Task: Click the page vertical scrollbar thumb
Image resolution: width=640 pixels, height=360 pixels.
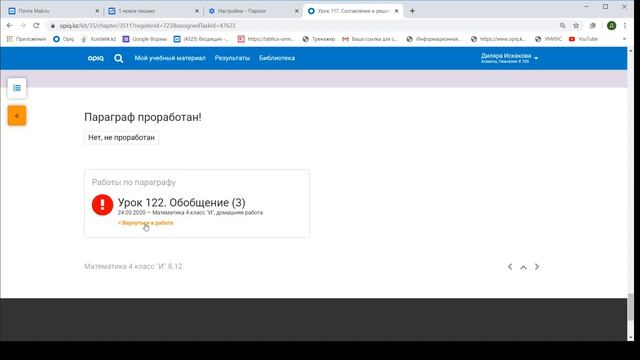Action: coord(631,307)
